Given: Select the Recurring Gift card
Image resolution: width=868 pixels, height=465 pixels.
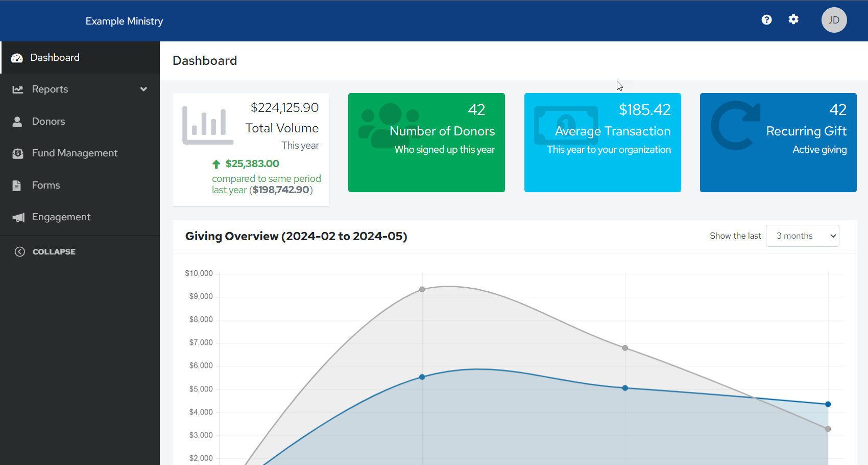Looking at the screenshot, I should [778, 142].
